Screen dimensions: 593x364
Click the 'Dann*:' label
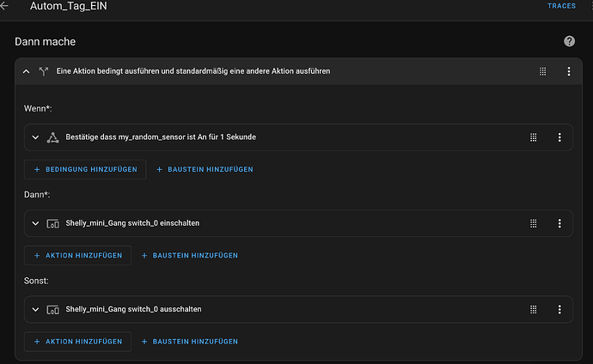point(37,195)
